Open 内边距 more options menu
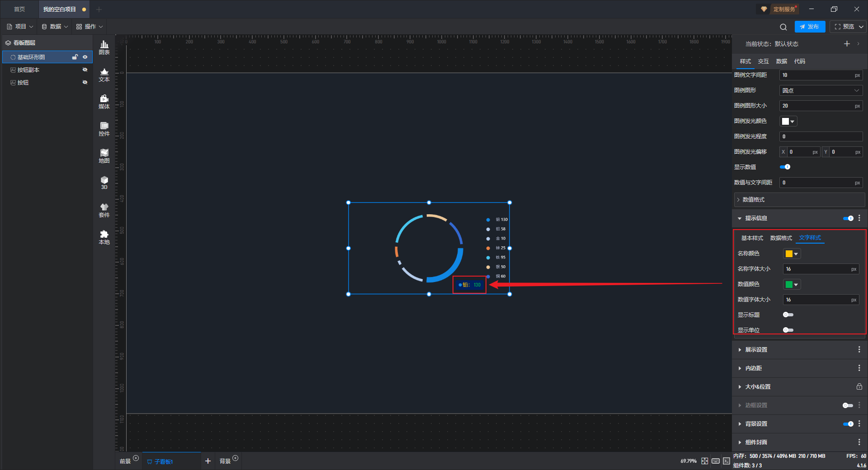 pyautogui.click(x=859, y=368)
